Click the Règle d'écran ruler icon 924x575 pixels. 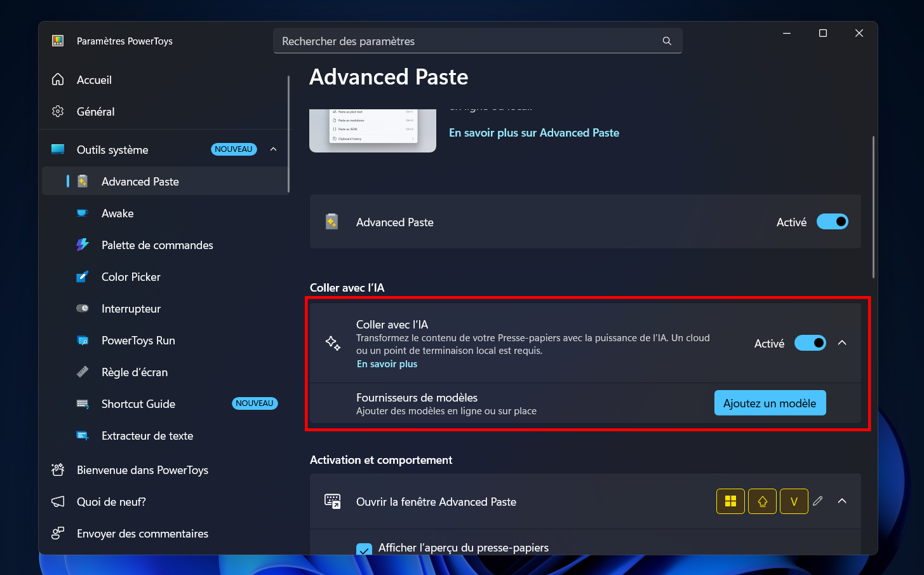click(83, 372)
